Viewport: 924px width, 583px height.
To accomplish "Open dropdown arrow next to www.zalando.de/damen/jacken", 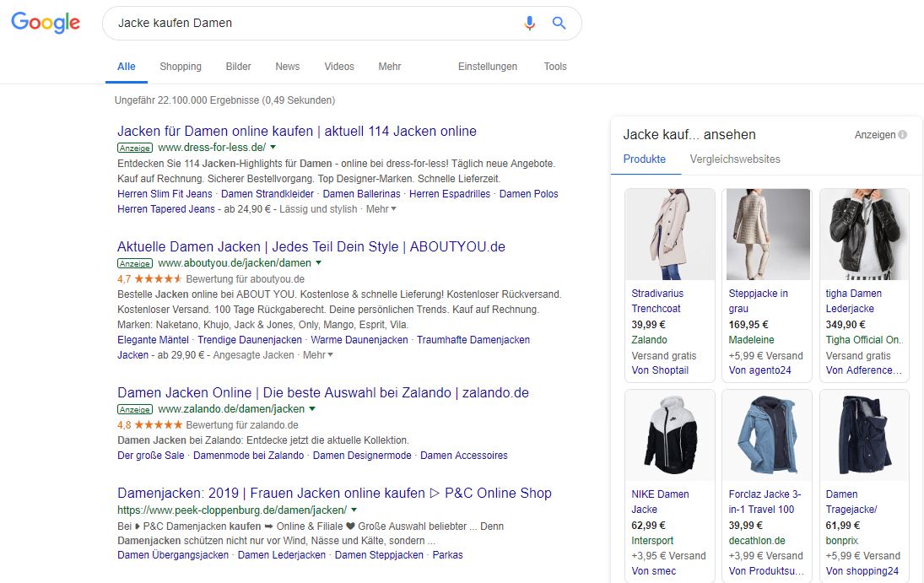I will pos(312,408).
